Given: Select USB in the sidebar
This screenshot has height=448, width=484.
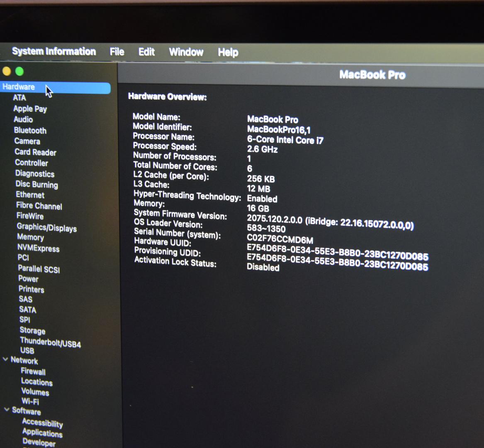Looking at the screenshot, I should pos(27,351).
